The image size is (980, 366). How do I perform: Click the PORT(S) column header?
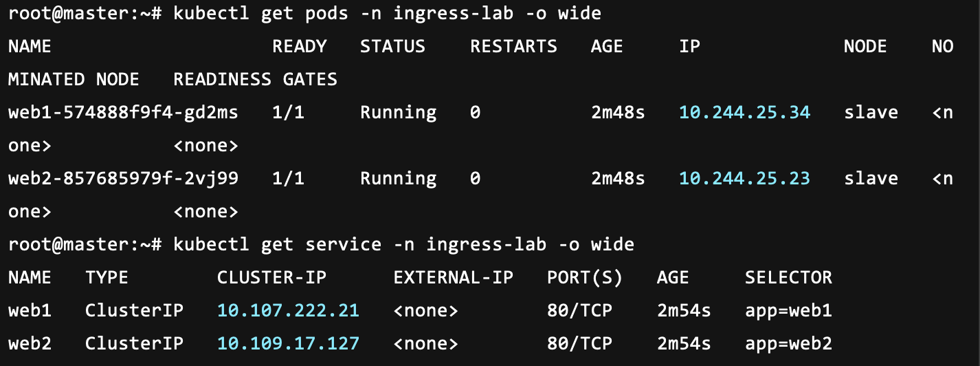[585, 277]
